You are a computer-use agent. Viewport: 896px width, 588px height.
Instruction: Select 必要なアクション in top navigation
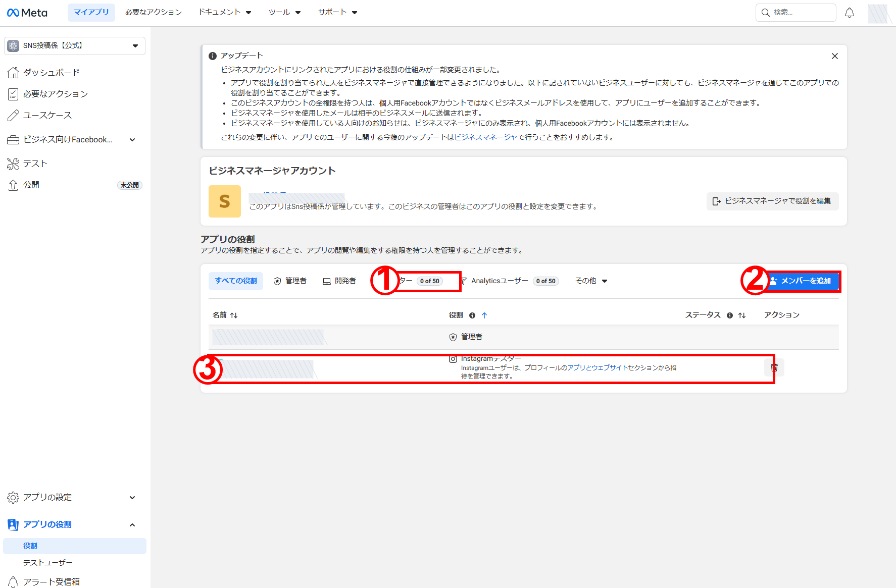point(154,12)
